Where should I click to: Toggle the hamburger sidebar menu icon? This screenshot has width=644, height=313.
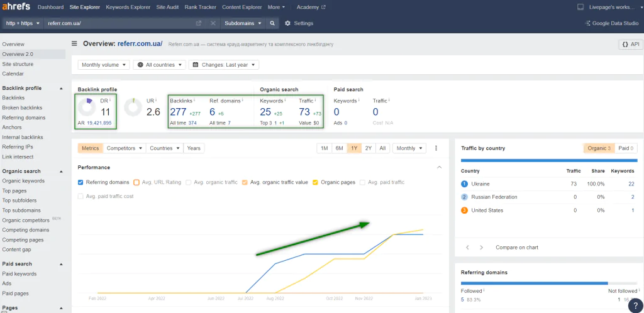(x=74, y=43)
